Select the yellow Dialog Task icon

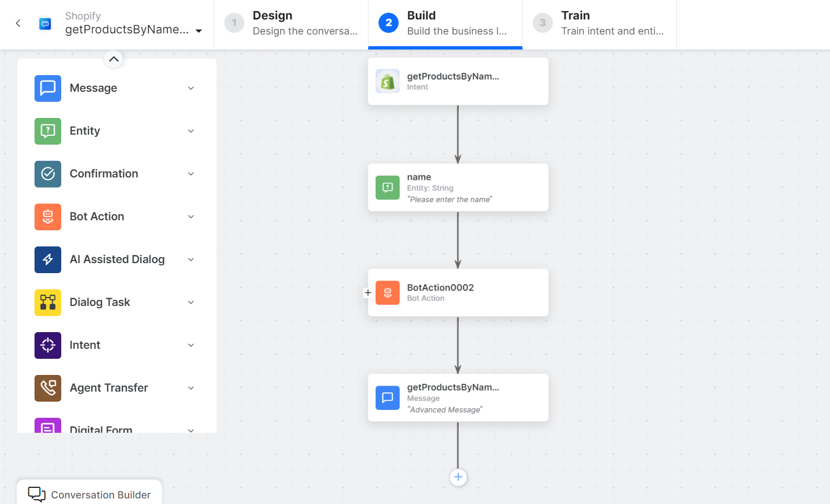pyautogui.click(x=48, y=303)
